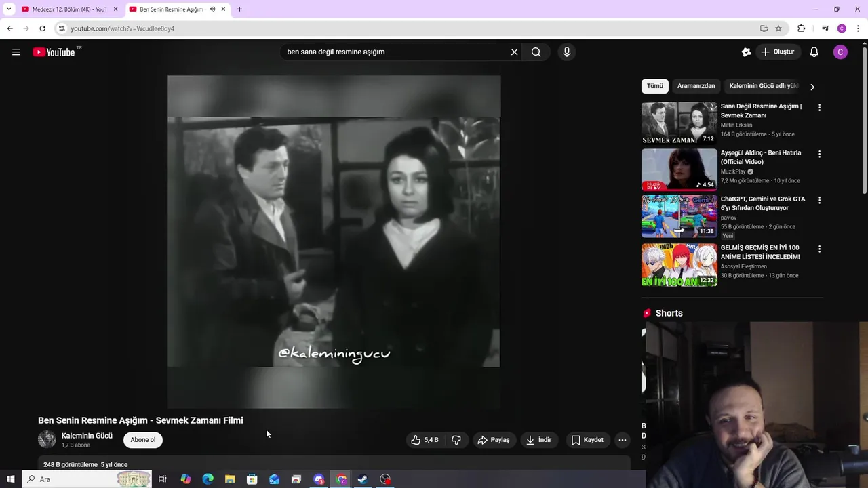This screenshot has width=868, height=488.
Task: Open the En İyi 100 Anime Listesi title
Action: tap(760, 252)
